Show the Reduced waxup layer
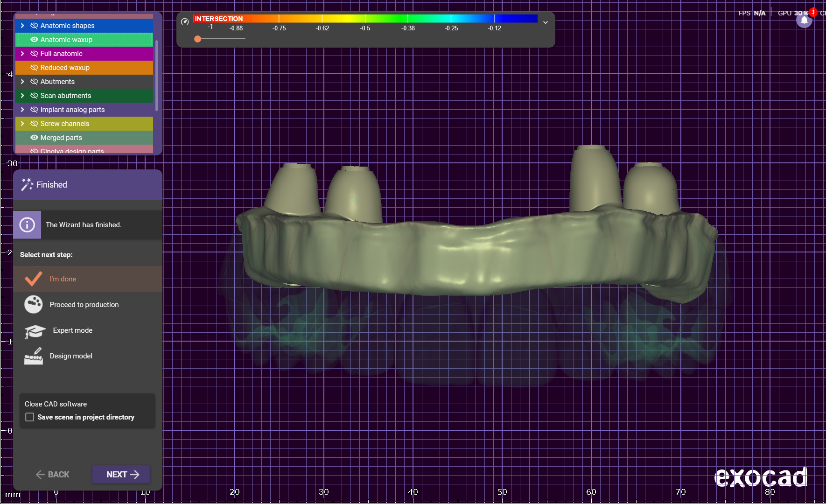Viewport: 826px width, 504px height. click(x=34, y=68)
